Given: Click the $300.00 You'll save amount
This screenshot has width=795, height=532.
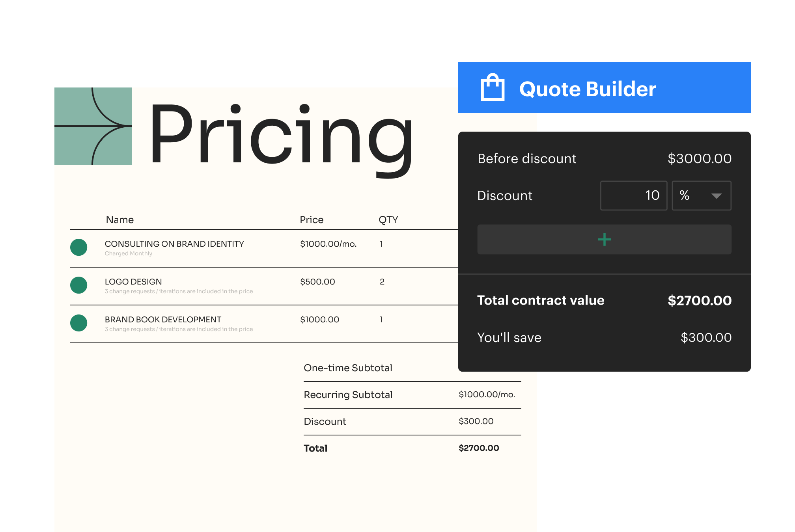Looking at the screenshot, I should click(x=706, y=338).
